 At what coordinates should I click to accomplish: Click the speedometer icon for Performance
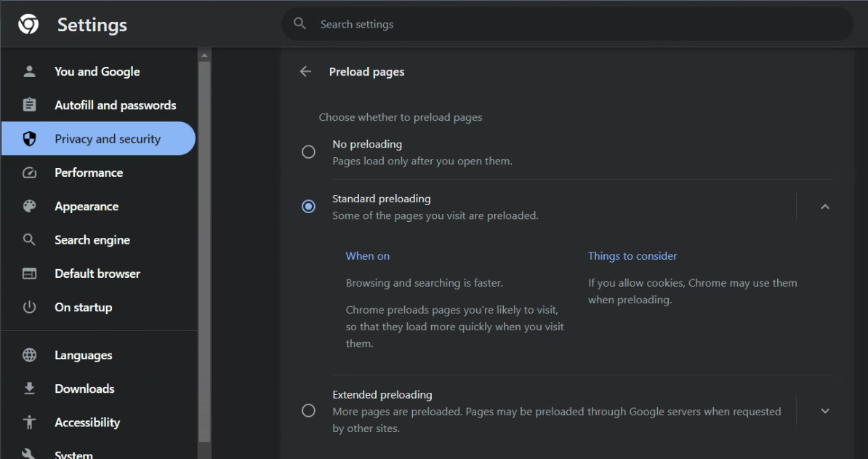29,172
